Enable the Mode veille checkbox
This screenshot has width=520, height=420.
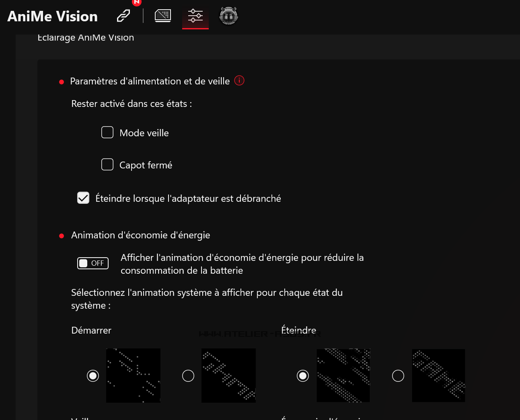click(107, 132)
